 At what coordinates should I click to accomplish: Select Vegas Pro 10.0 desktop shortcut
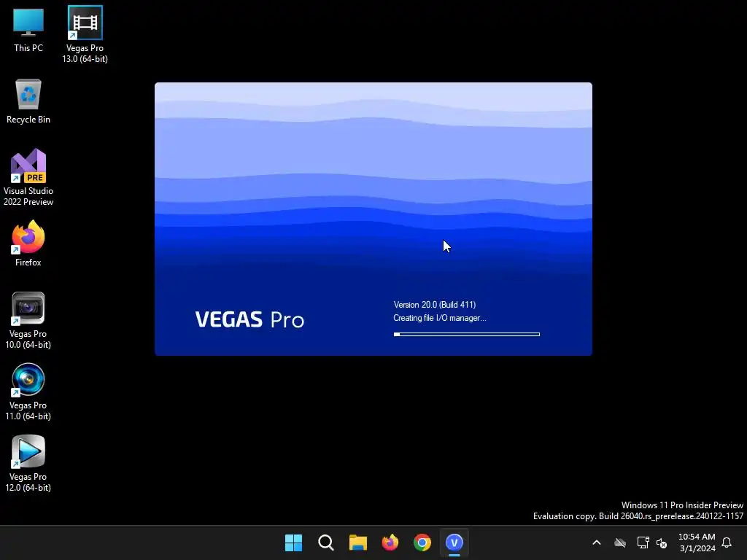pyautogui.click(x=28, y=321)
